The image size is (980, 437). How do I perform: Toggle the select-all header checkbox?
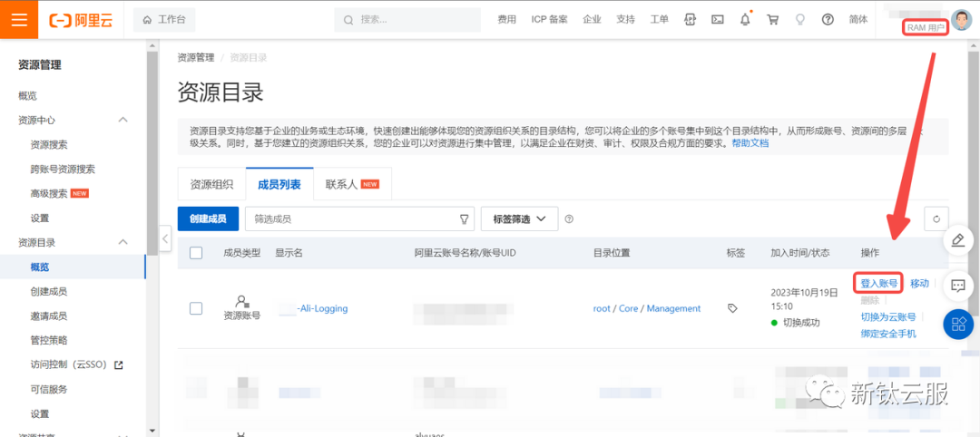click(196, 253)
